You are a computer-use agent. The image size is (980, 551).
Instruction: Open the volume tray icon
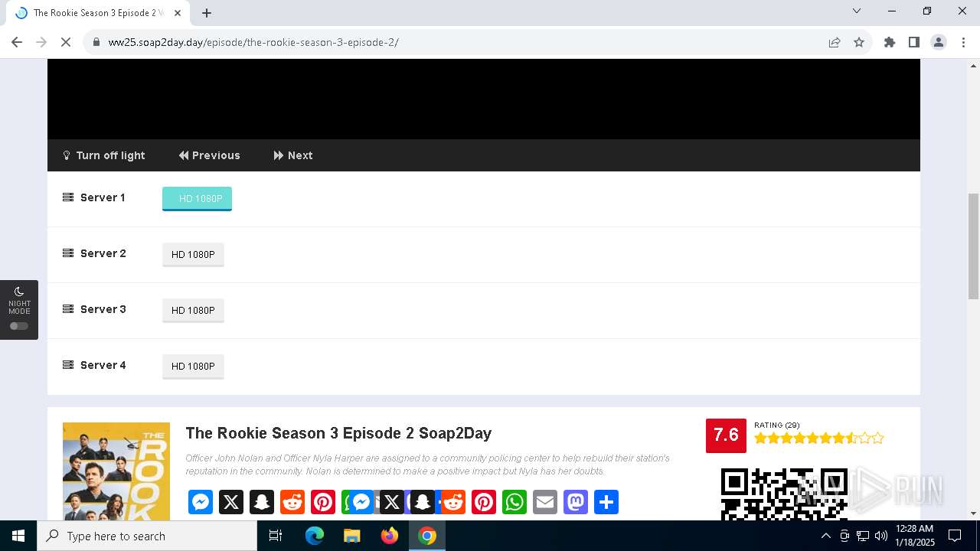tap(881, 536)
